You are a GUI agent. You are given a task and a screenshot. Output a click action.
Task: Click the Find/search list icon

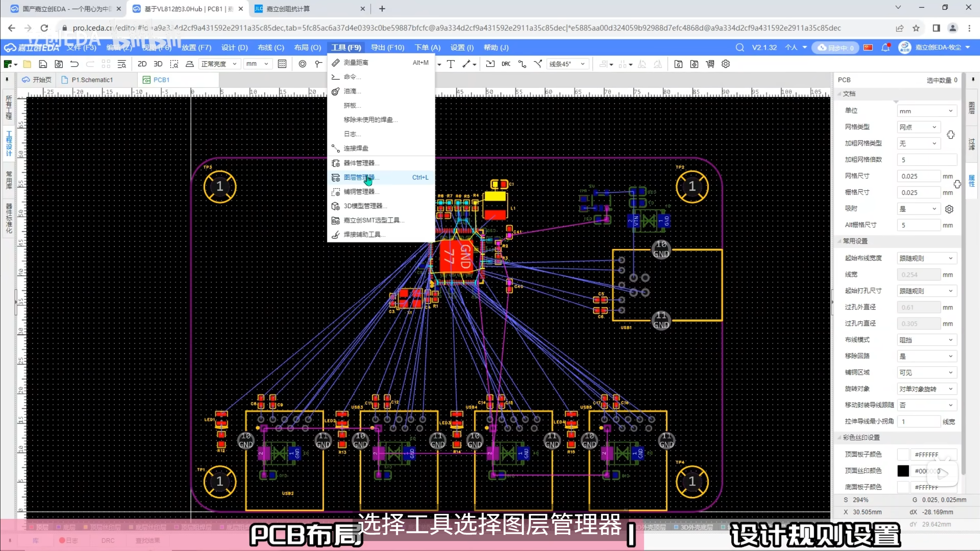(121, 64)
